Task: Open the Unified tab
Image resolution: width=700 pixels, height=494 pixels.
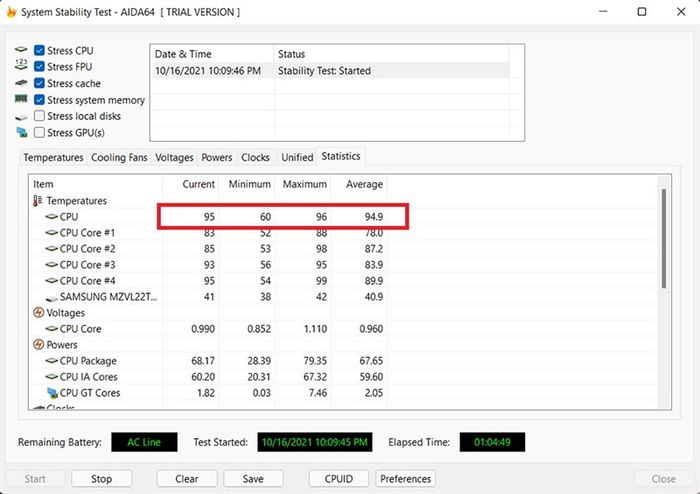Action: click(x=297, y=158)
